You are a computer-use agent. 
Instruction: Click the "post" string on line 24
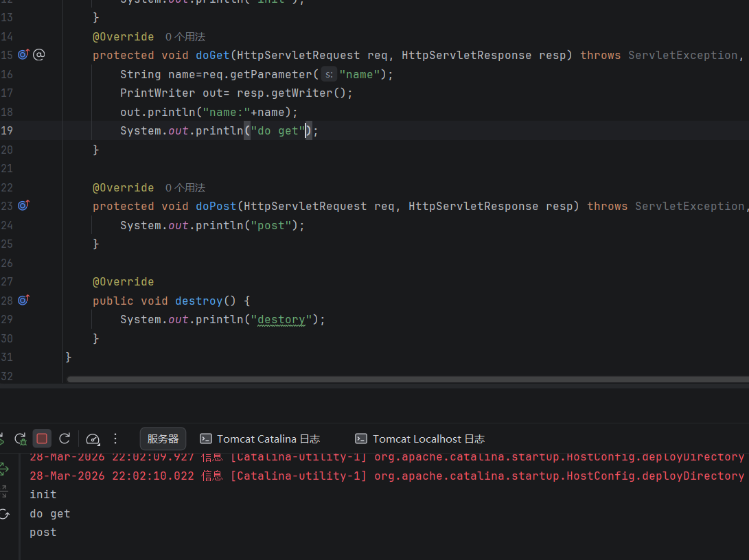tap(271, 225)
